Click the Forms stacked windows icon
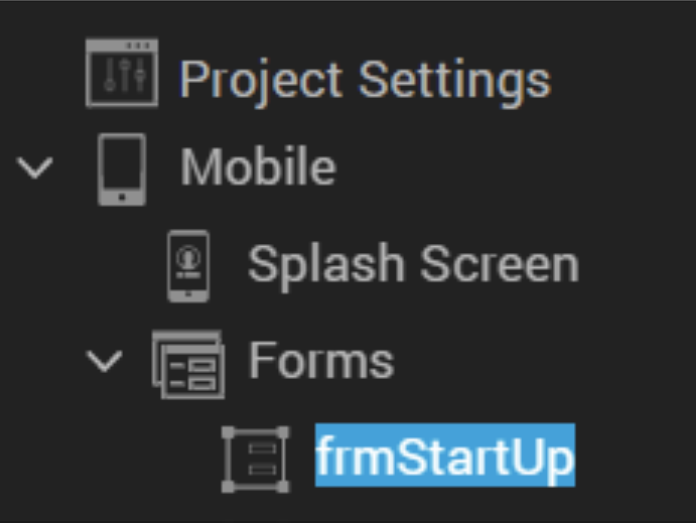 coord(188,362)
